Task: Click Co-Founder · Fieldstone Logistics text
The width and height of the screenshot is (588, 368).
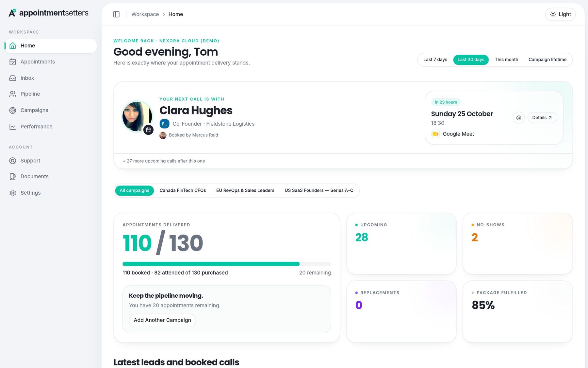Action: pyautogui.click(x=213, y=124)
